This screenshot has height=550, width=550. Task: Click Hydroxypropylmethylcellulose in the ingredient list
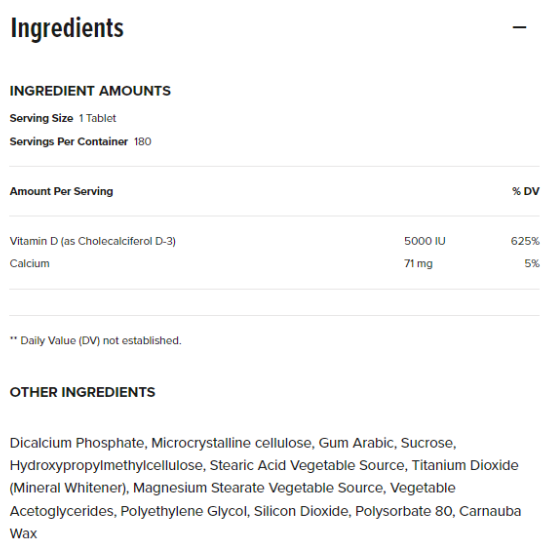[x=106, y=466]
